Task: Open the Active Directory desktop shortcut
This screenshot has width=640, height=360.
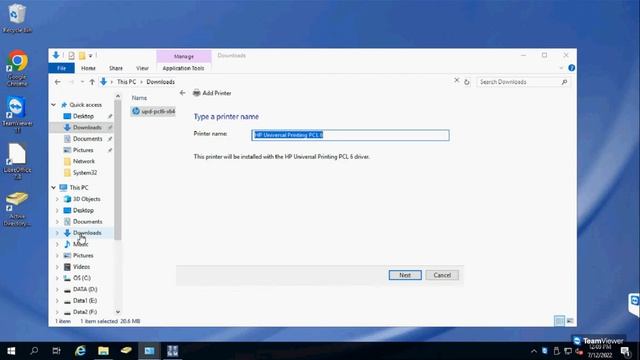Action: point(17,209)
